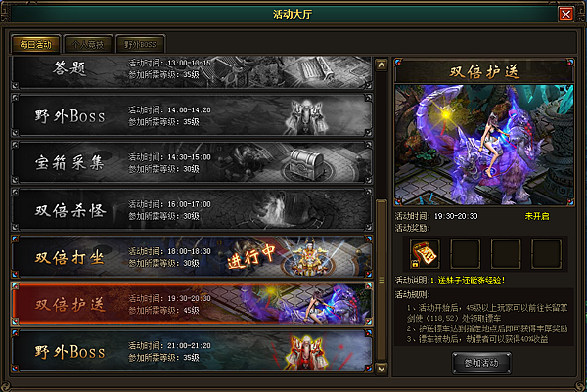Click the 进行中 status stamp
This screenshot has width=587, height=392.
[x=251, y=256]
